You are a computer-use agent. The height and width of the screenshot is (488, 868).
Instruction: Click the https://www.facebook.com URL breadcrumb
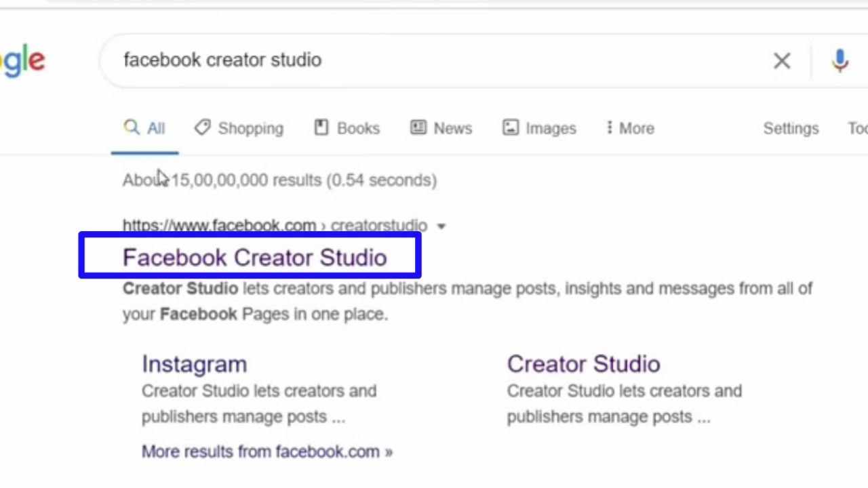tap(275, 225)
